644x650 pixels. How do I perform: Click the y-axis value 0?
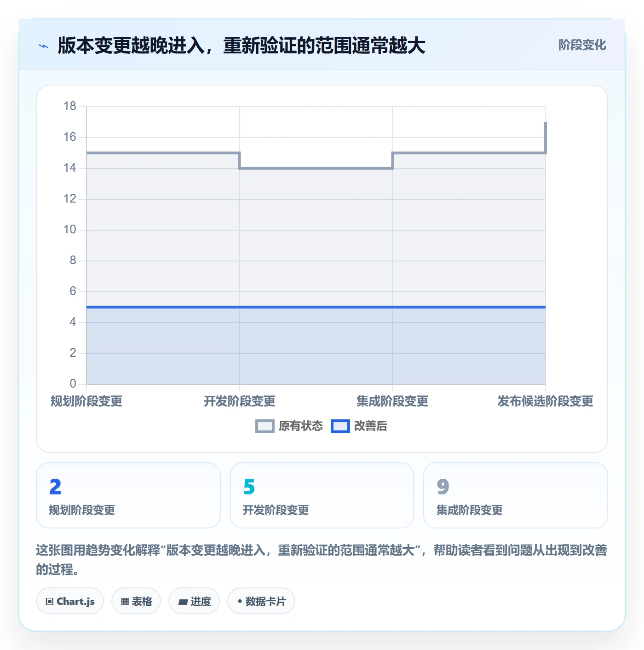click(x=73, y=384)
